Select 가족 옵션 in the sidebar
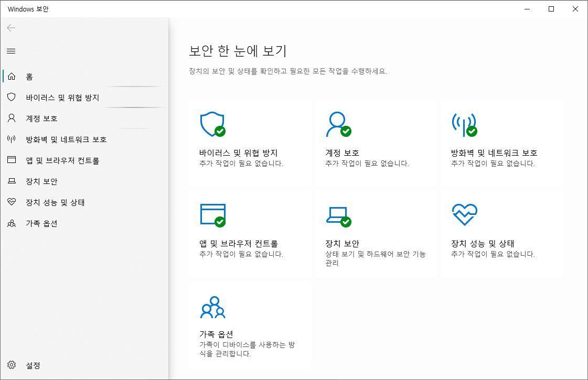 pyautogui.click(x=41, y=224)
